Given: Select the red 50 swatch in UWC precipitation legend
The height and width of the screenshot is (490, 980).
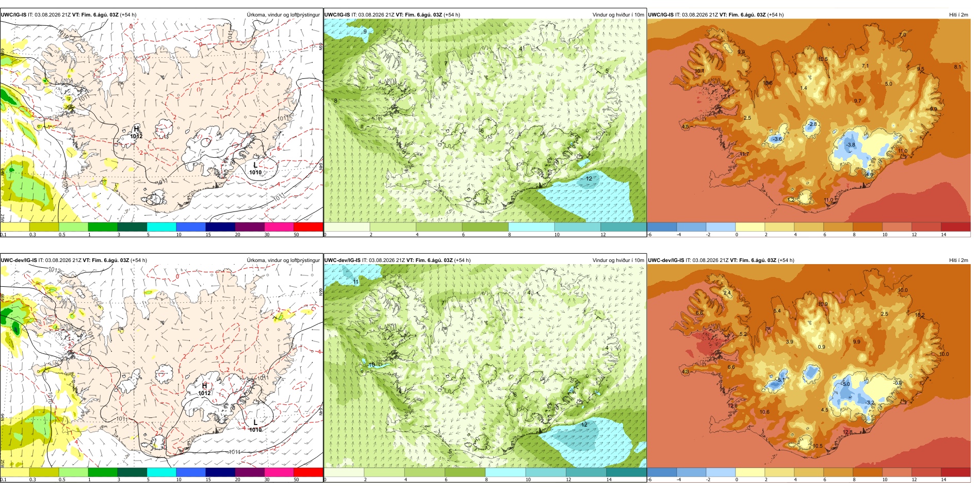Looking at the screenshot, I should [x=308, y=226].
